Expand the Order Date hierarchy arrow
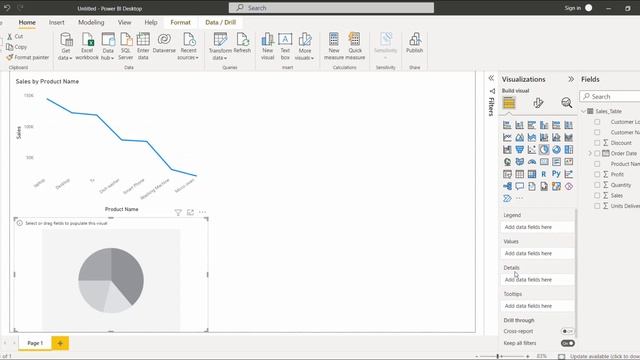The image size is (640, 360). point(590,153)
